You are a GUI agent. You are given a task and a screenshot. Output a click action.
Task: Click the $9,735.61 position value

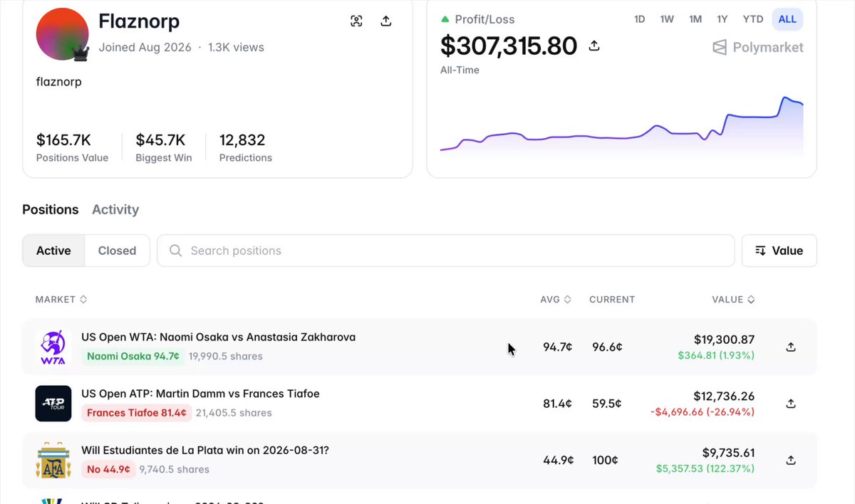point(727,453)
